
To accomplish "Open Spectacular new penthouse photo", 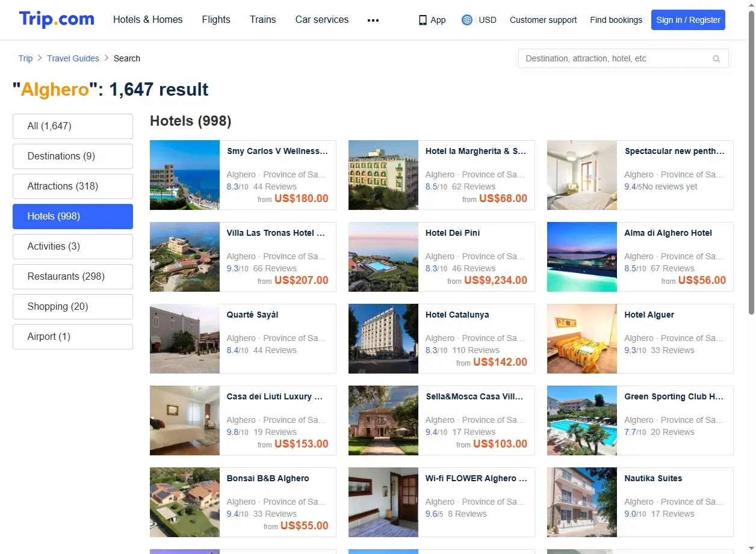I will (582, 175).
